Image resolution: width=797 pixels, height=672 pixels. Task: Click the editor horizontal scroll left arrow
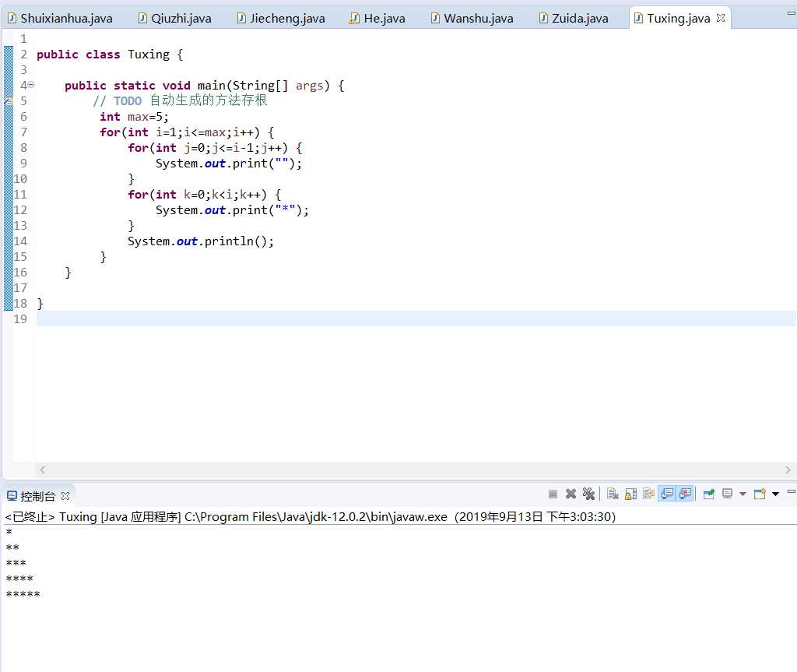[x=43, y=470]
